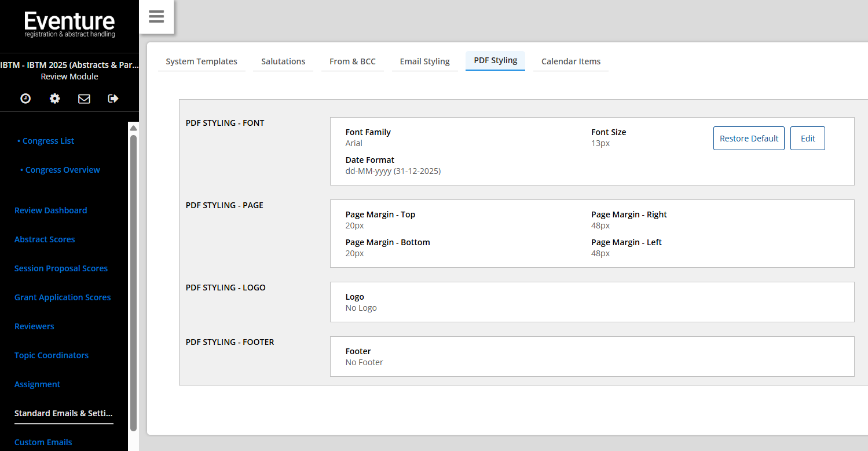Open Grant Application Scores

63,297
